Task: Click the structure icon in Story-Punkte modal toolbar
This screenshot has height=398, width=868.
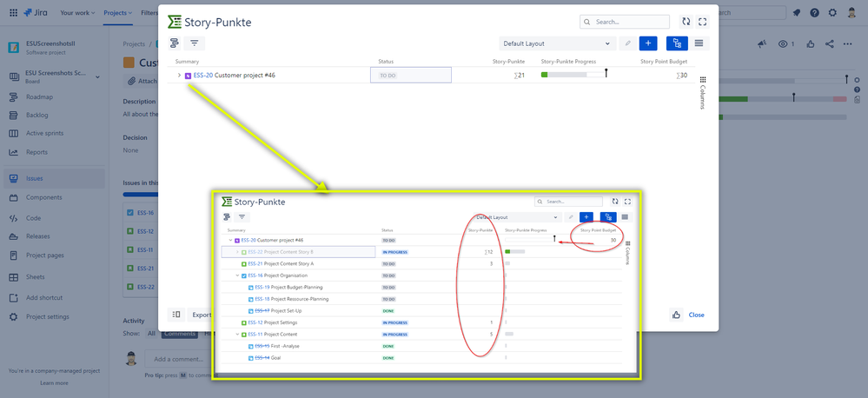Action: 175,43
